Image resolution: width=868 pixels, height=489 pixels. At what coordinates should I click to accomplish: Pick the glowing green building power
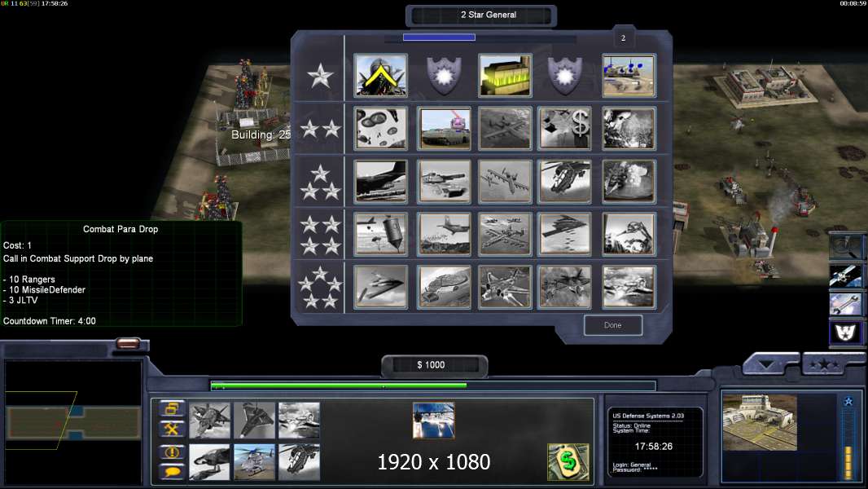[x=504, y=75]
